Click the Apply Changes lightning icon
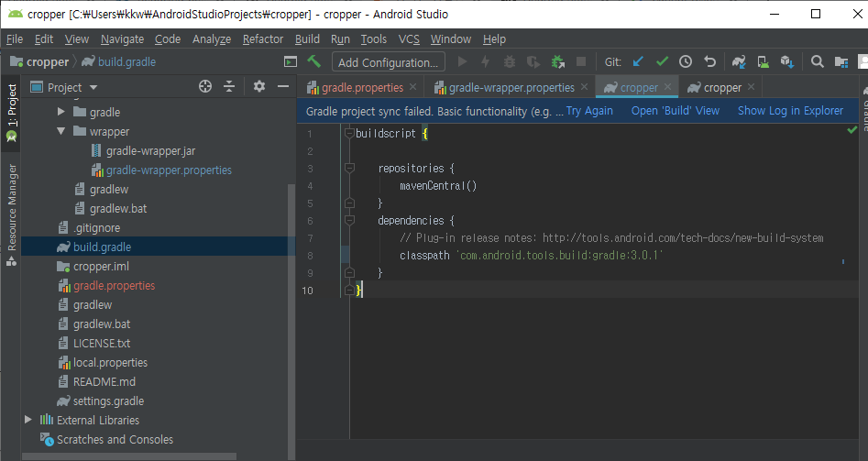The height and width of the screenshot is (461, 868). [486, 62]
